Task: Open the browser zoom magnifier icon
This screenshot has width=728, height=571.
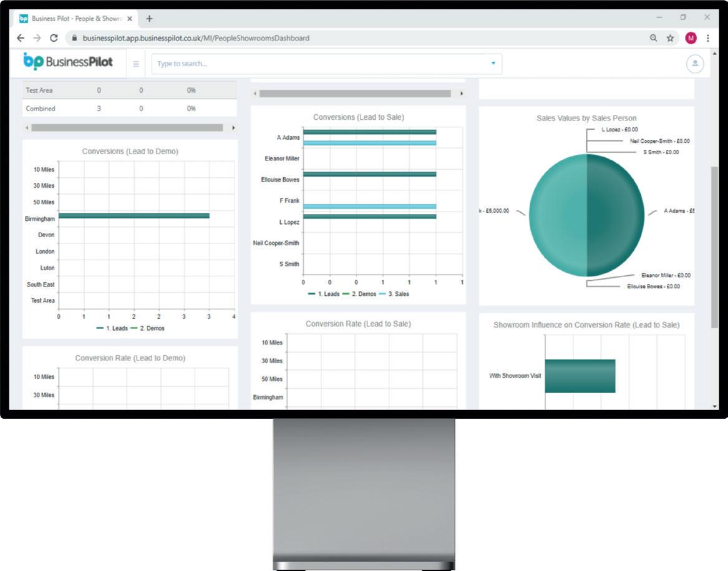Action: point(653,38)
